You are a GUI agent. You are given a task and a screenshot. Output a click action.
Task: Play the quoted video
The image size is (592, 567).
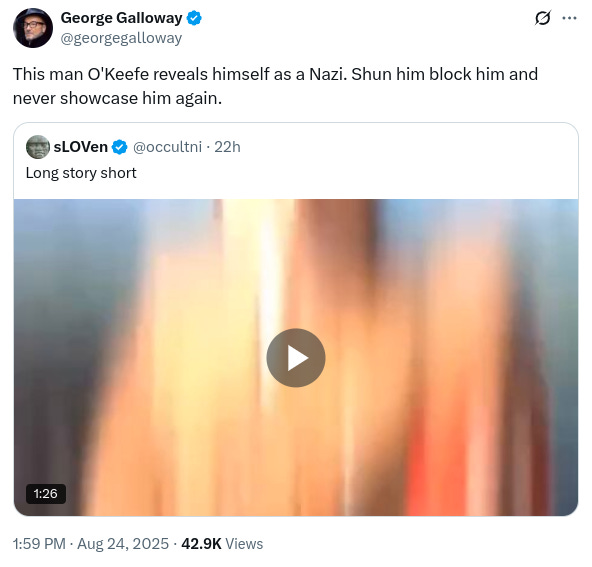tap(296, 357)
